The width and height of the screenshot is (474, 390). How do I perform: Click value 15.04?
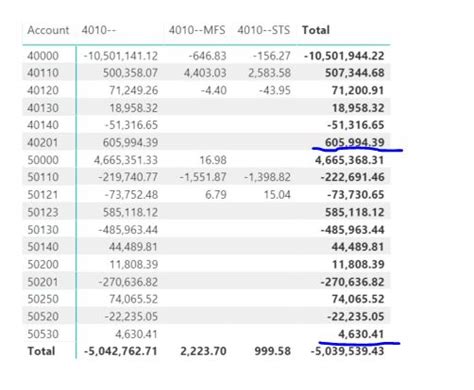tap(277, 195)
